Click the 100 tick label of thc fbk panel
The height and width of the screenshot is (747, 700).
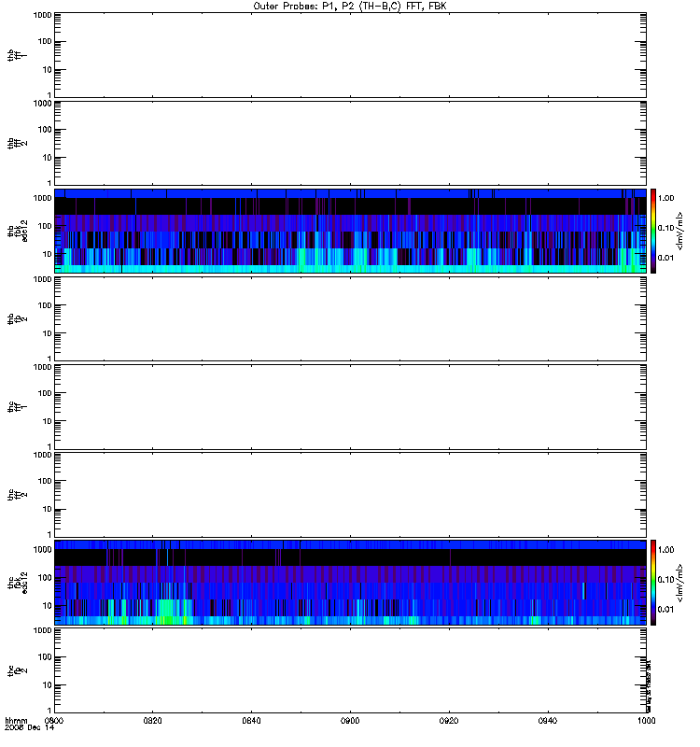tap(45, 578)
